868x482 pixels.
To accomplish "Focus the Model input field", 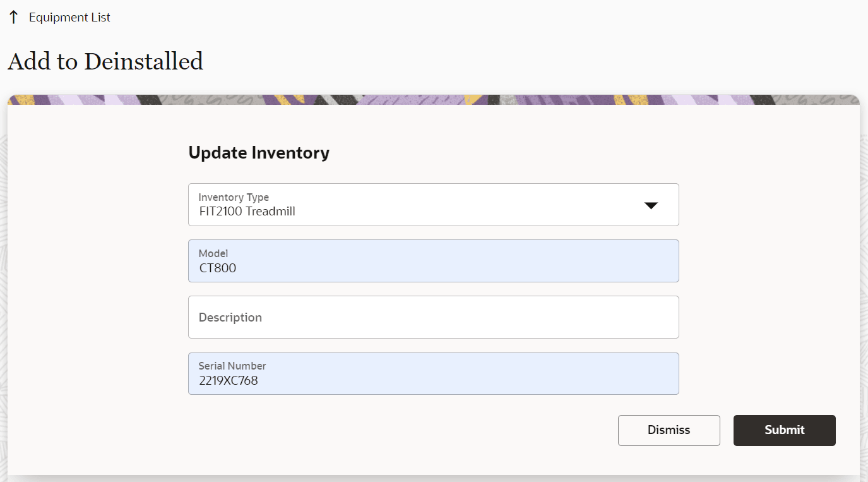I will tap(433, 261).
